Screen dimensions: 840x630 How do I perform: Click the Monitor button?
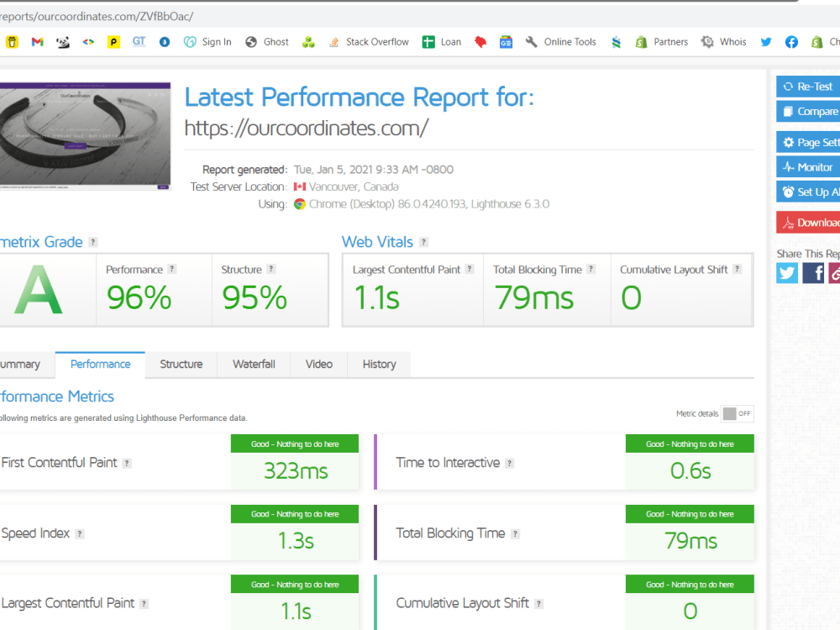point(808,167)
